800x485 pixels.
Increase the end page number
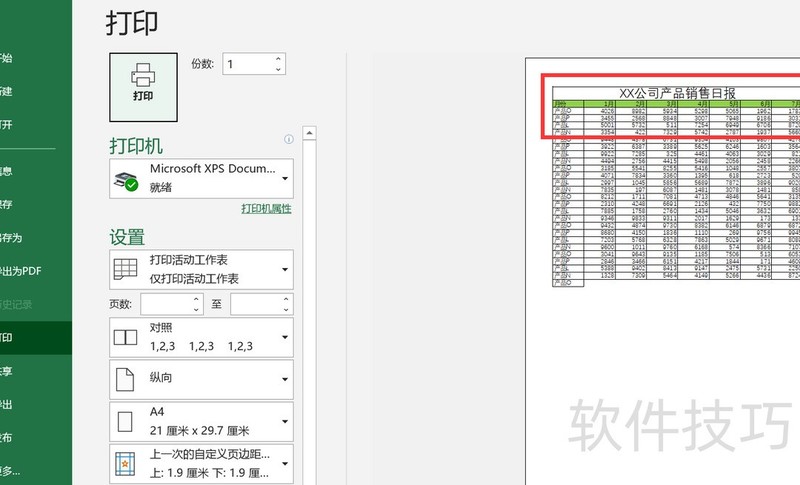pos(286,299)
